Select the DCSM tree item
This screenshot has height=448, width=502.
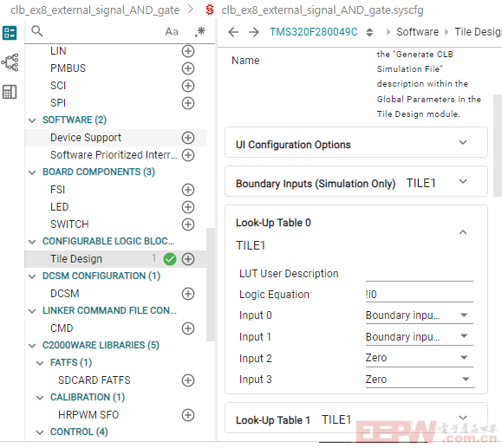(x=64, y=294)
